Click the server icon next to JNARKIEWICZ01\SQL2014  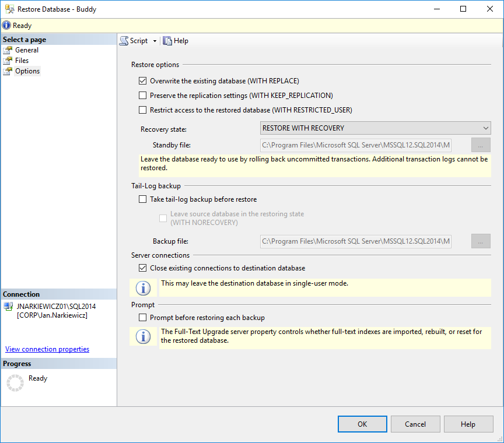coord(10,306)
